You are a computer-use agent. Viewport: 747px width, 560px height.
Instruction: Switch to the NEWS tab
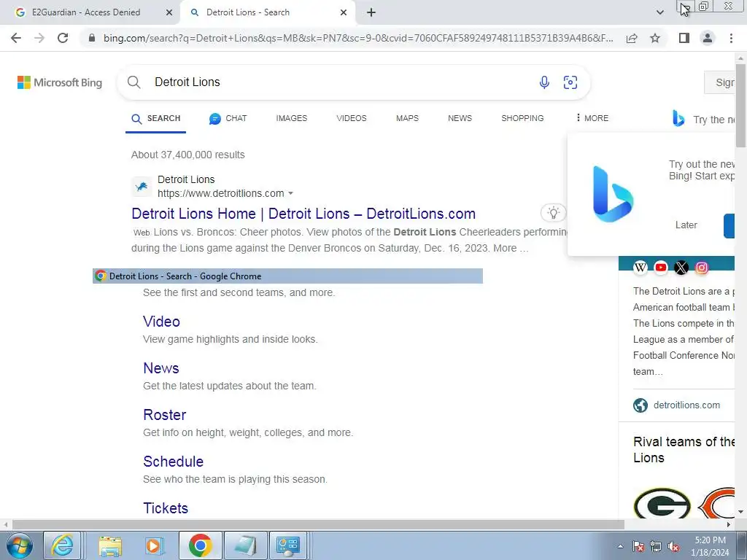point(460,119)
